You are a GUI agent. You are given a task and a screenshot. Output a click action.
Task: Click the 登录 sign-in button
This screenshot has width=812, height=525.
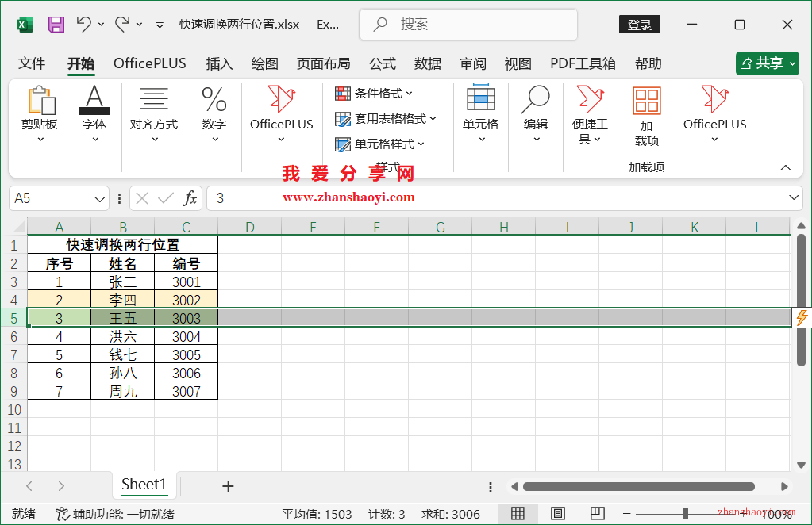[640, 25]
